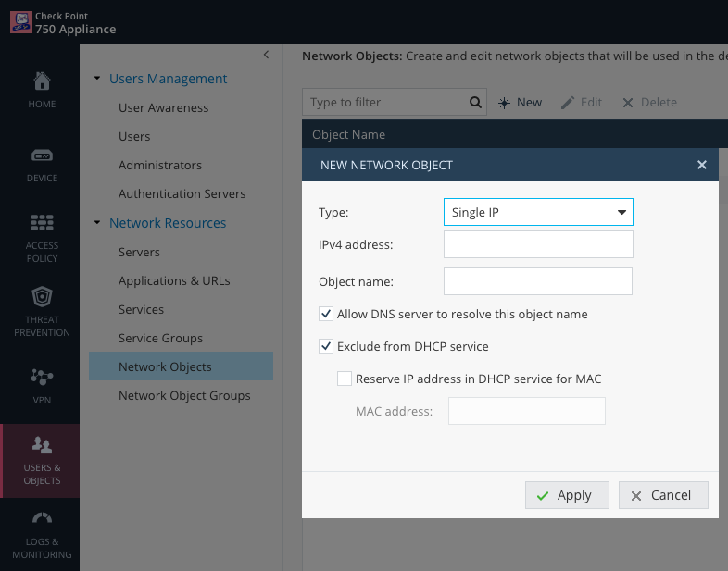Enable Reserve IP address in DHCP for MAC
The image size is (728, 571).
coord(345,379)
